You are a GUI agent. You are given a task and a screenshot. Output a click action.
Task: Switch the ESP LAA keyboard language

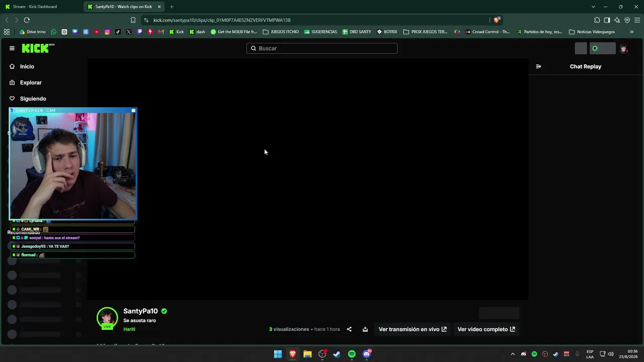point(590,354)
